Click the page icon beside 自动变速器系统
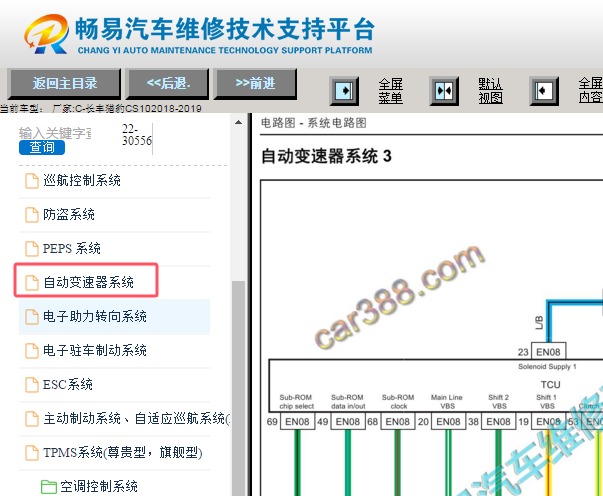Image resolution: width=603 pixels, height=496 pixels. [32, 283]
